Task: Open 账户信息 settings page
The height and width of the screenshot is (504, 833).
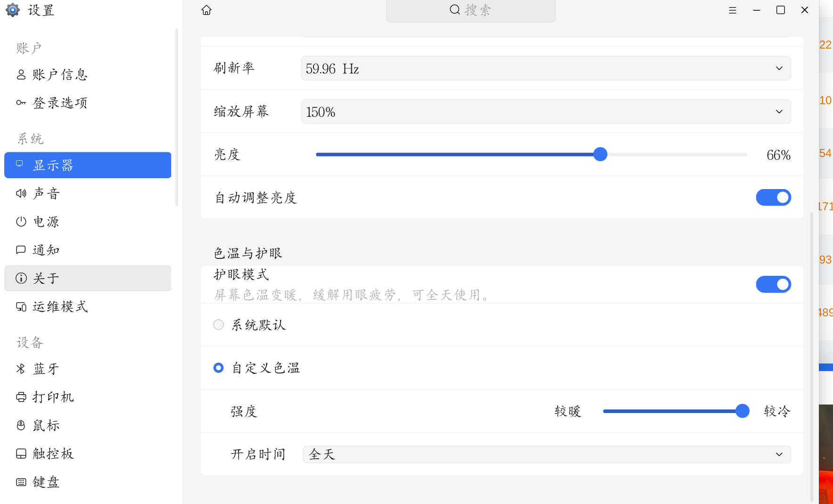Action: tap(88, 74)
